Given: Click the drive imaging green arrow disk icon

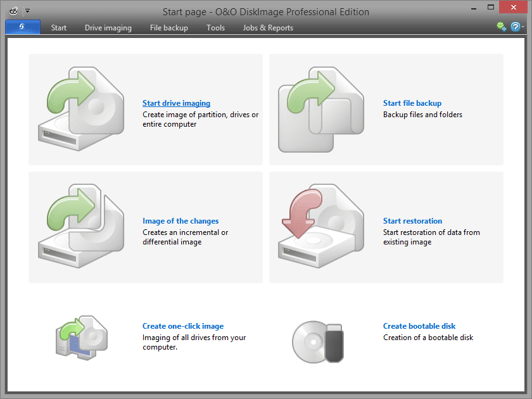Looking at the screenshot, I should (x=81, y=108).
